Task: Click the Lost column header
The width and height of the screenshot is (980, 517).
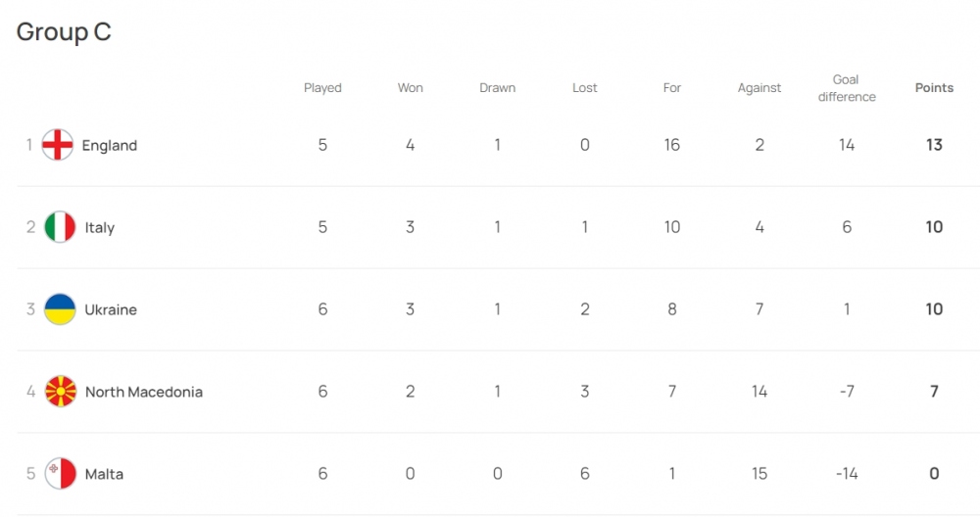Action: click(584, 87)
